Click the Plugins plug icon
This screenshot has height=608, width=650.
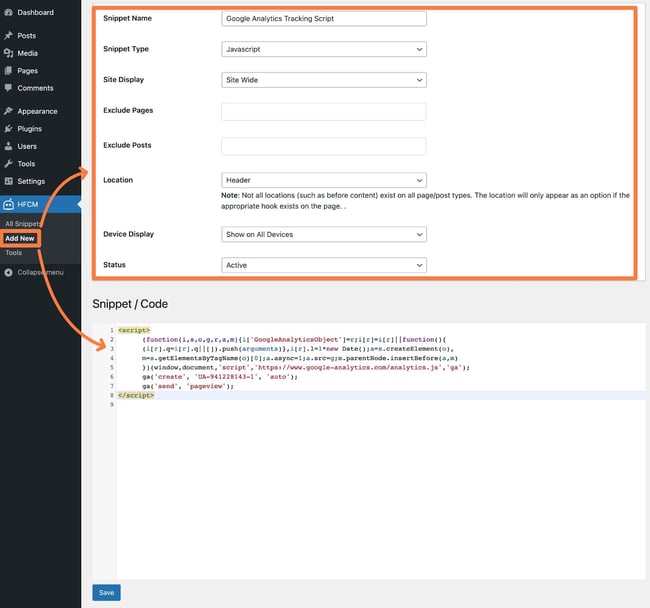(8, 129)
